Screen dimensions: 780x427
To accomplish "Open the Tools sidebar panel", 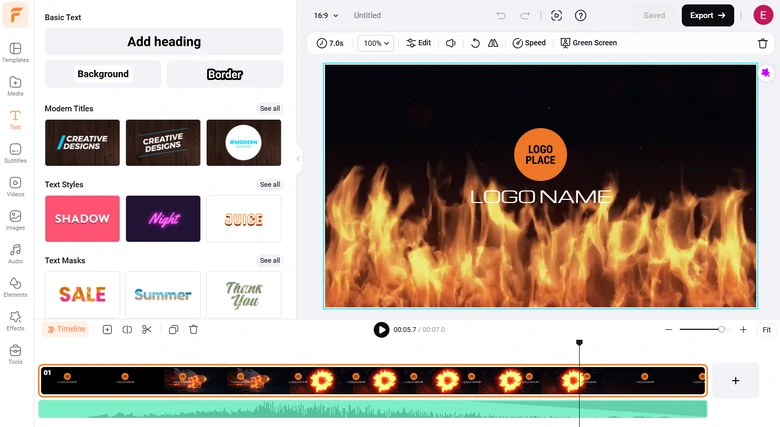I will coord(15,354).
